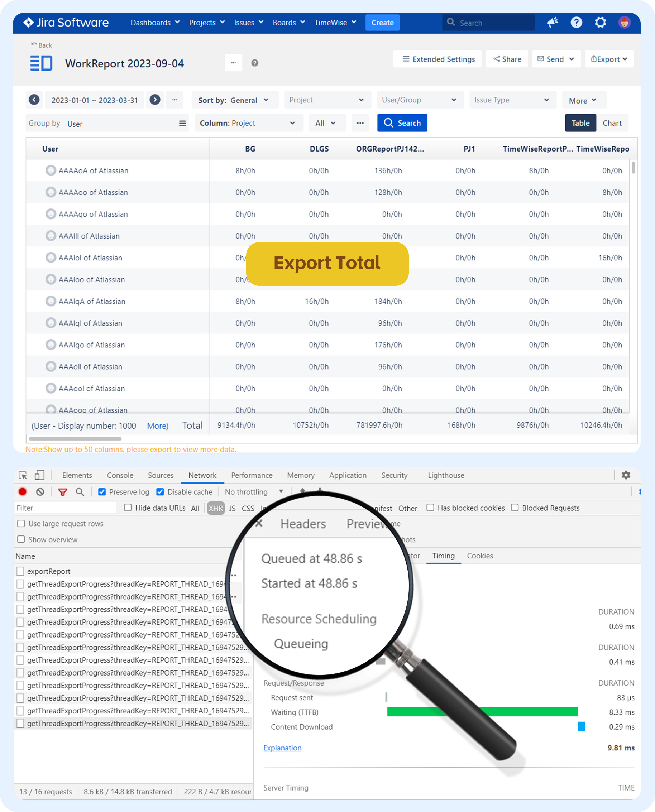
Task: Select the DevTools inspect element icon
Action: coord(23,475)
